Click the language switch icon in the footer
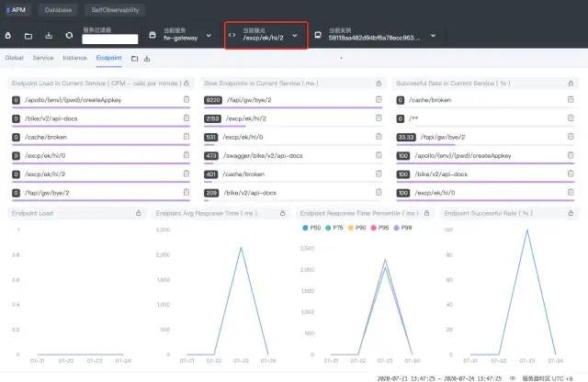588x382 pixels. tap(513, 378)
